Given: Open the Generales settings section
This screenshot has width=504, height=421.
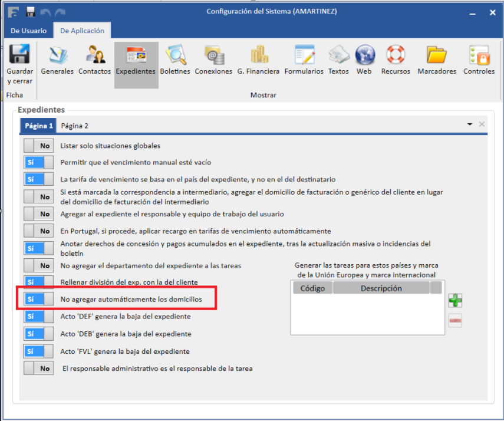Looking at the screenshot, I should click(x=57, y=55).
